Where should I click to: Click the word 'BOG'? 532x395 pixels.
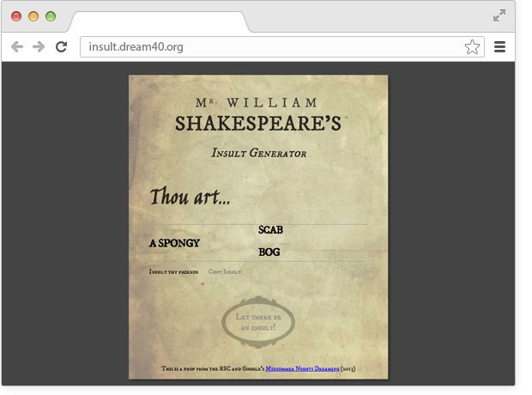tap(269, 252)
